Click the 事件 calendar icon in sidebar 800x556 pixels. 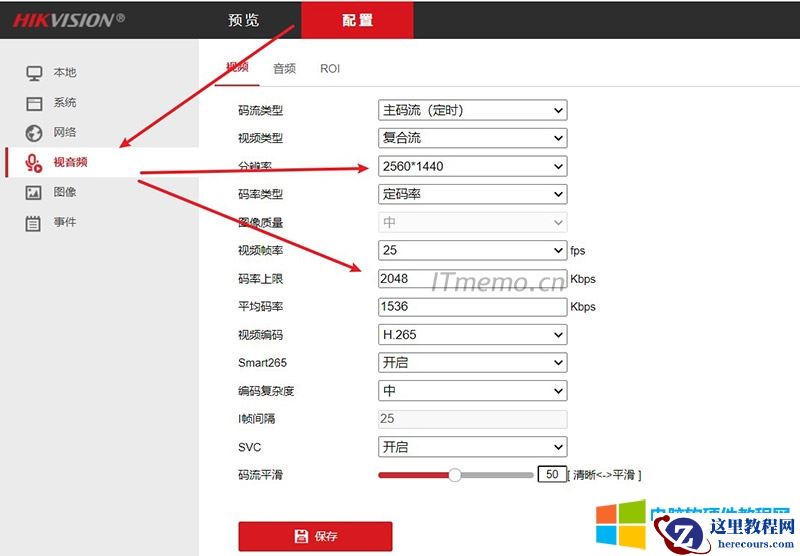click(x=33, y=223)
